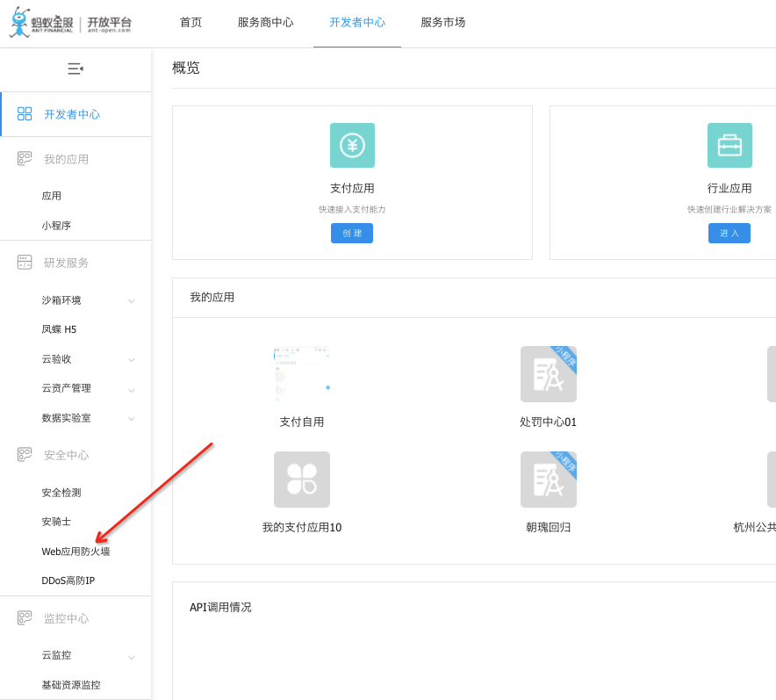776x700 pixels.
Task: Open the 支付自用 app thumbnail
Action: (302, 374)
